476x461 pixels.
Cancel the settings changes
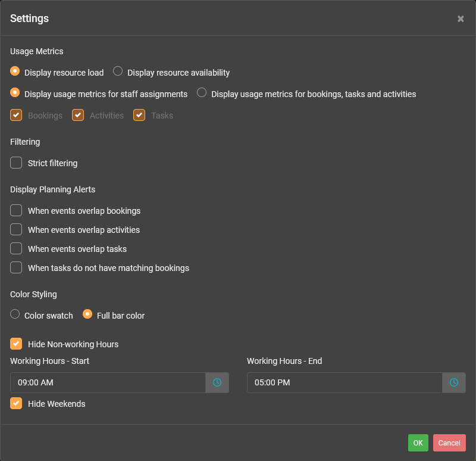449,443
